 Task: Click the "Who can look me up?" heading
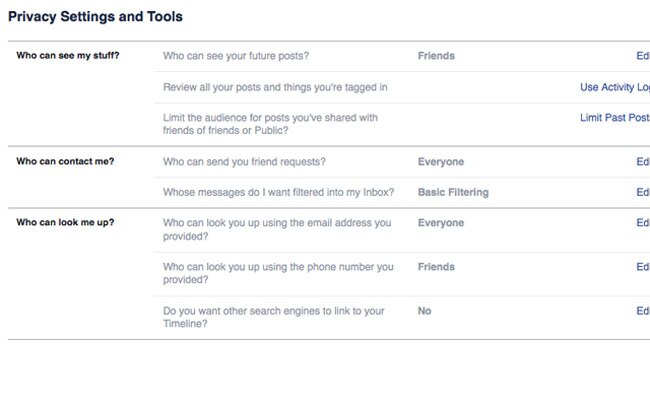[65, 222]
